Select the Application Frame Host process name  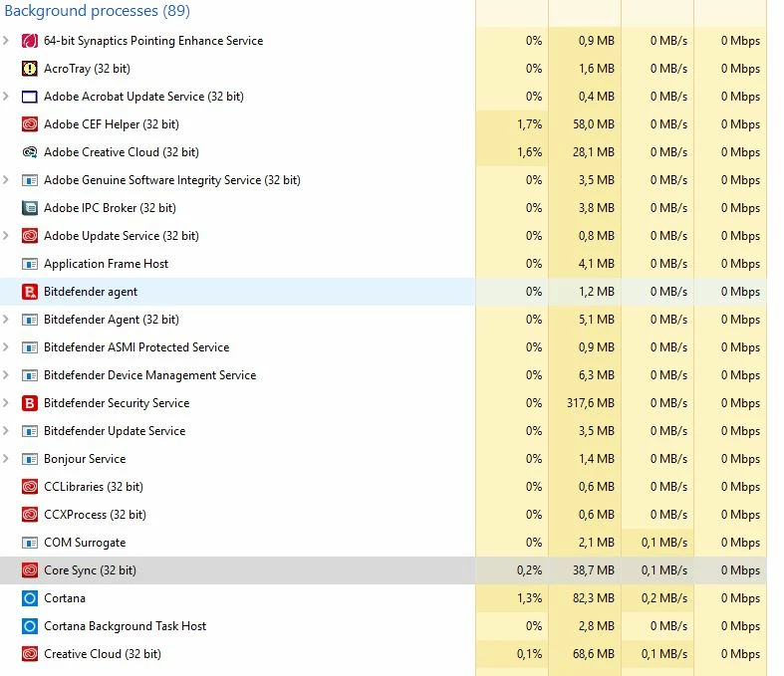106,264
